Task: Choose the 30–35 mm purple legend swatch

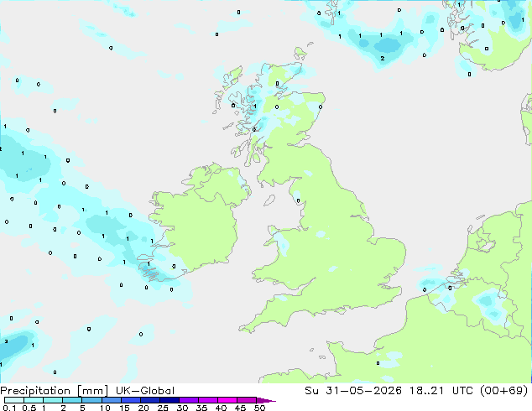Action: click(189, 400)
